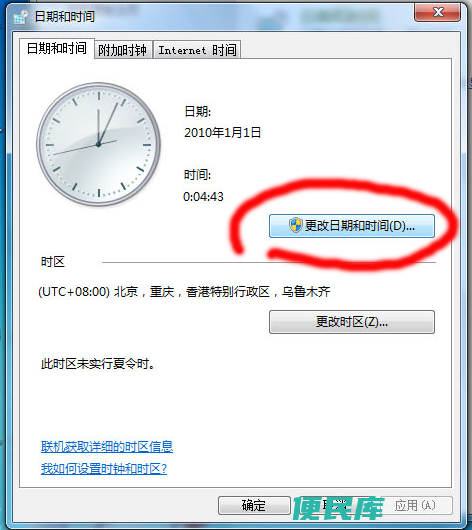Confirm with the 确定 button
Screen dimensions: 472x530
tap(254, 505)
